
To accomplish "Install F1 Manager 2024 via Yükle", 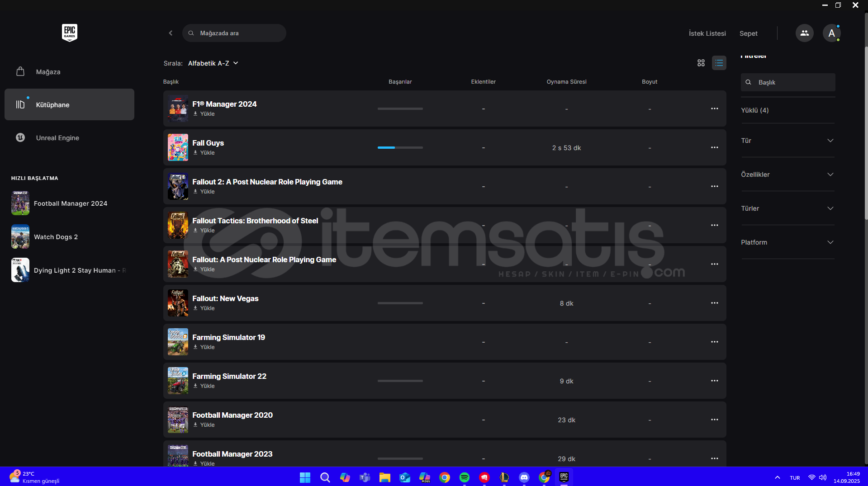I will point(204,114).
